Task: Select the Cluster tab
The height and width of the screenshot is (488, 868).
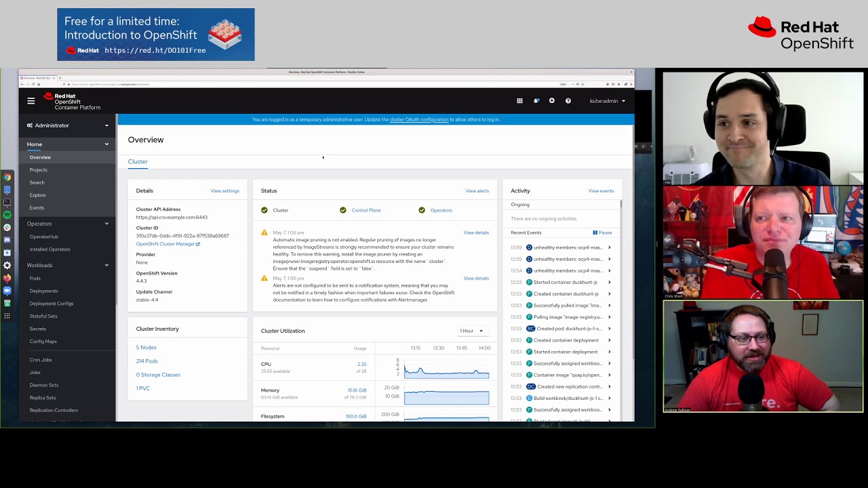Action: point(138,161)
